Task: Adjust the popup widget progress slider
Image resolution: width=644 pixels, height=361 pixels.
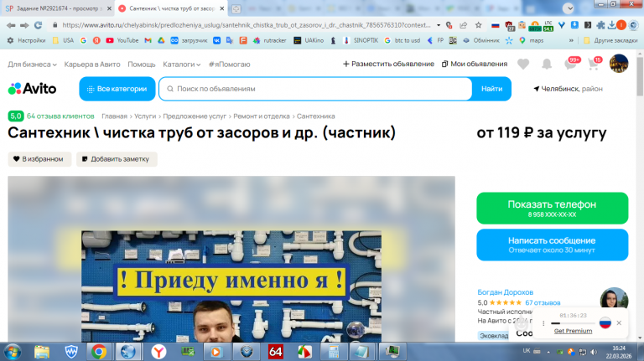Action: pos(573,323)
